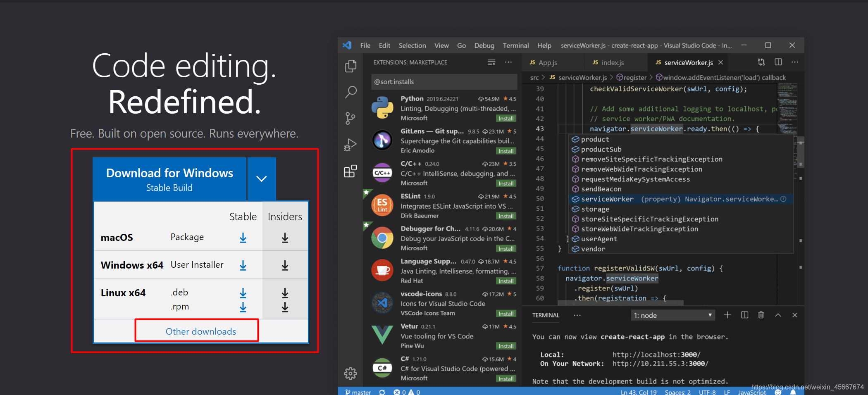
Task: Install the Vetur extension
Action: pos(506,346)
